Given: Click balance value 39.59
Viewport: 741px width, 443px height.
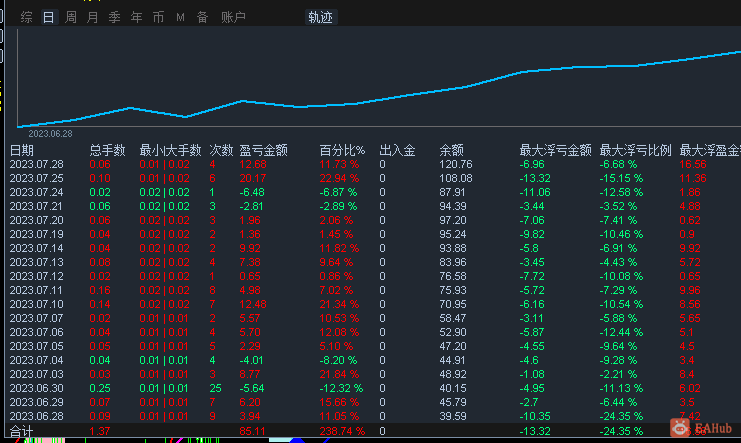Looking at the screenshot, I should 453,417.
